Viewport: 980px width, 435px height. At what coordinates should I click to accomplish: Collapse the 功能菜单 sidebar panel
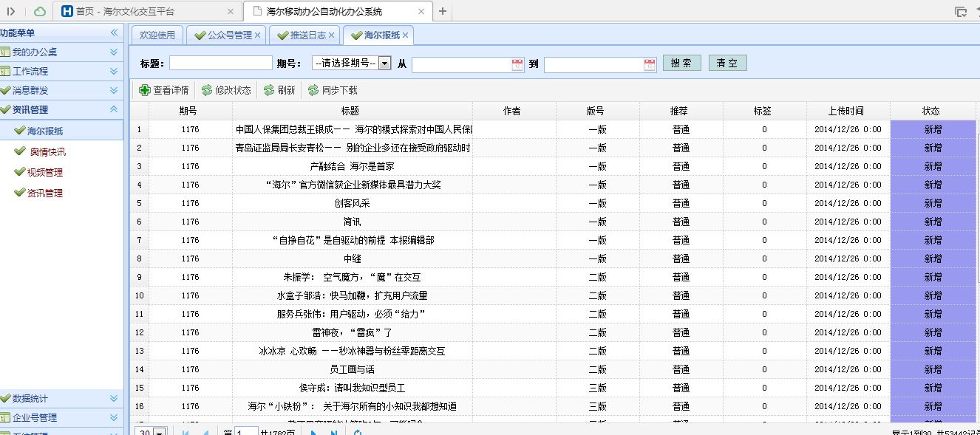point(114,32)
